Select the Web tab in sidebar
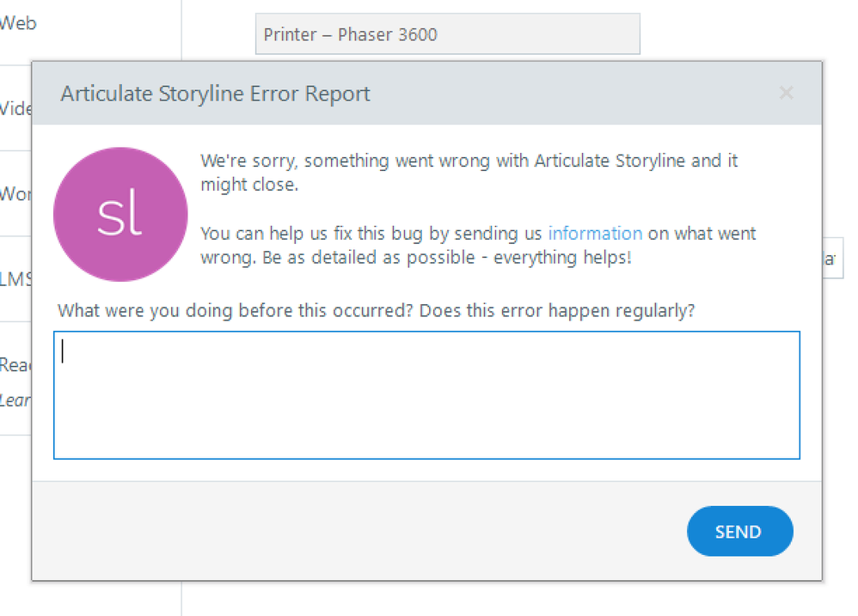This screenshot has width=858, height=616. click(17, 24)
